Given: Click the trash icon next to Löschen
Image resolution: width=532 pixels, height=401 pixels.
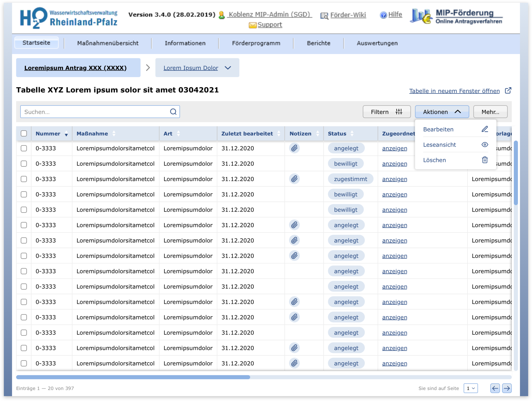Looking at the screenshot, I should [484, 160].
